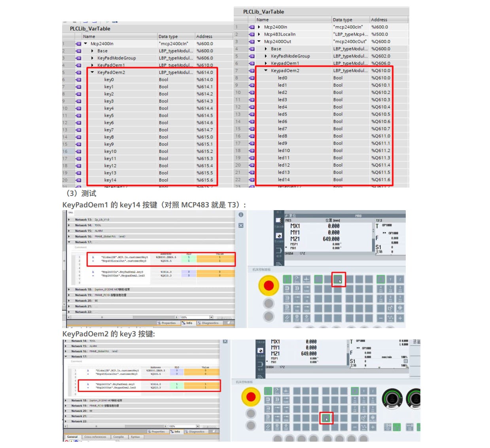Collapse the KeyPadOem2 input node
The width and height of the screenshot is (490, 448).
click(x=92, y=72)
